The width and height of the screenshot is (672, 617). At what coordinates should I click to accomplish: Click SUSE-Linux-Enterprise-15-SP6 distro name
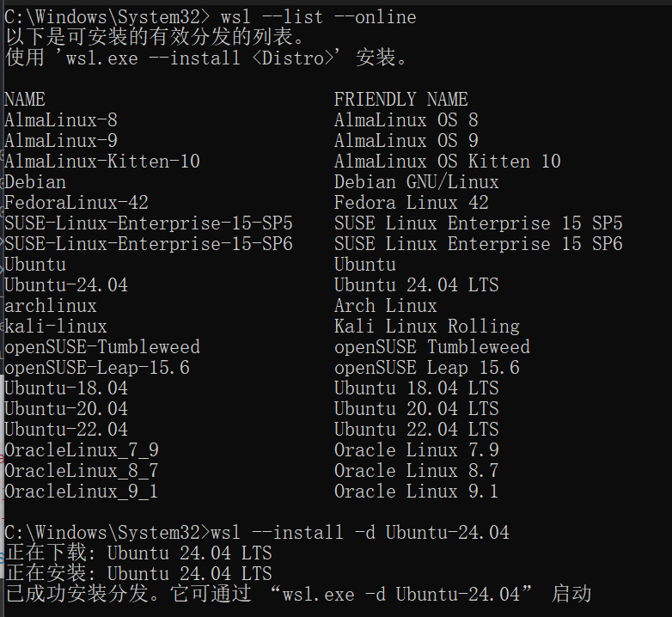click(x=149, y=244)
